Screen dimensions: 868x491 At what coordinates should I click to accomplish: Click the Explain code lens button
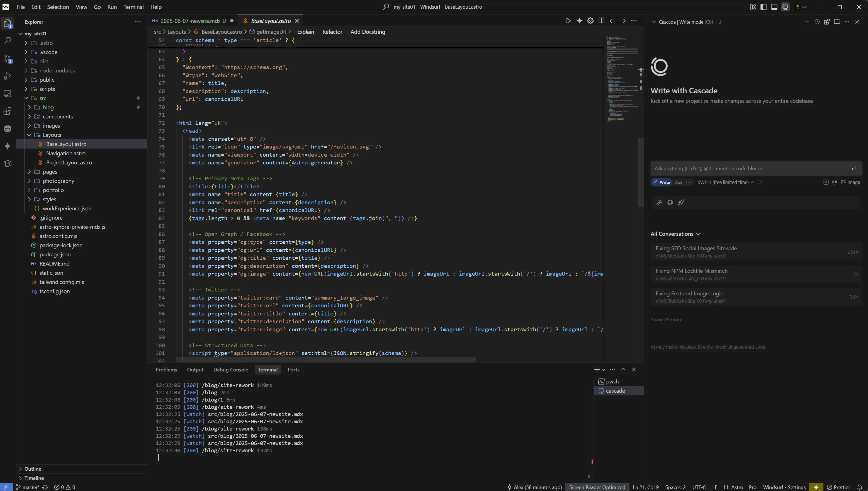click(x=305, y=32)
